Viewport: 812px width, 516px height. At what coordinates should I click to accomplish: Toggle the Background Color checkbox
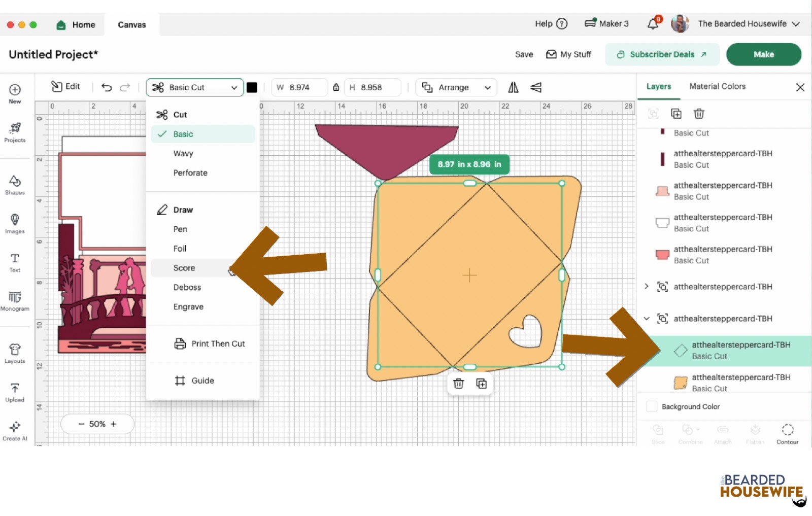coord(652,406)
